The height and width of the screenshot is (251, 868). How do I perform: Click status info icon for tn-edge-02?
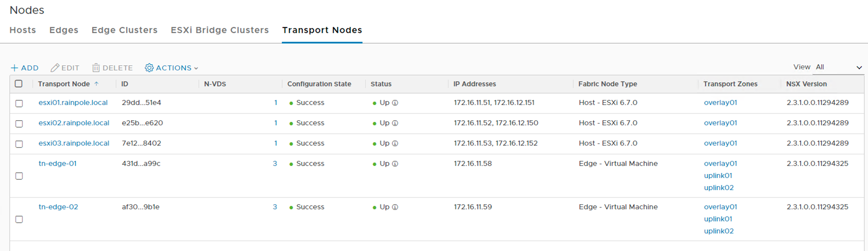pos(395,207)
